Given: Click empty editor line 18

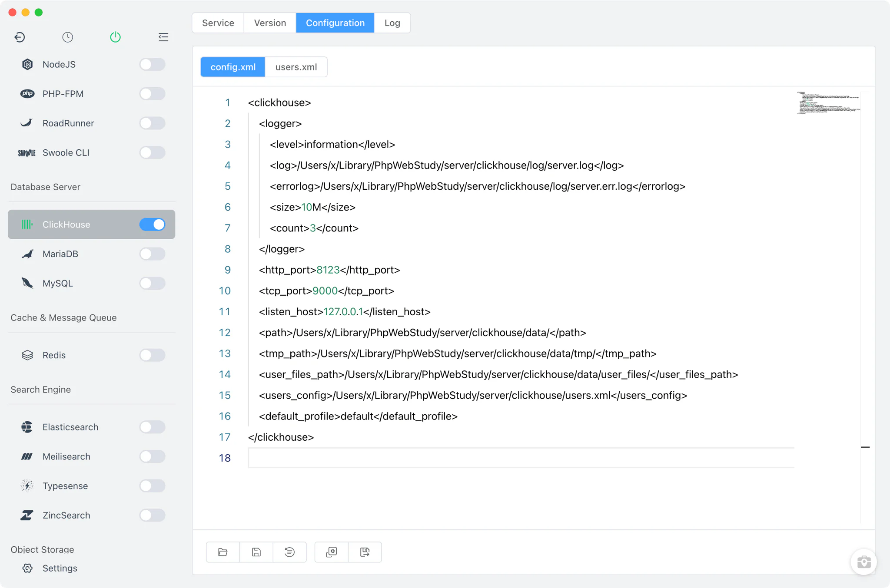Looking at the screenshot, I should pyautogui.click(x=521, y=458).
